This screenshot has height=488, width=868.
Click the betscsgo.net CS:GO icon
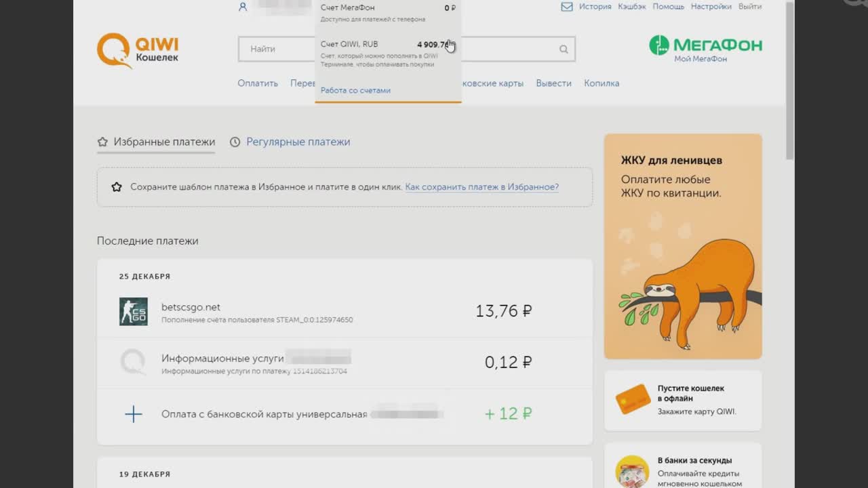tap(134, 311)
